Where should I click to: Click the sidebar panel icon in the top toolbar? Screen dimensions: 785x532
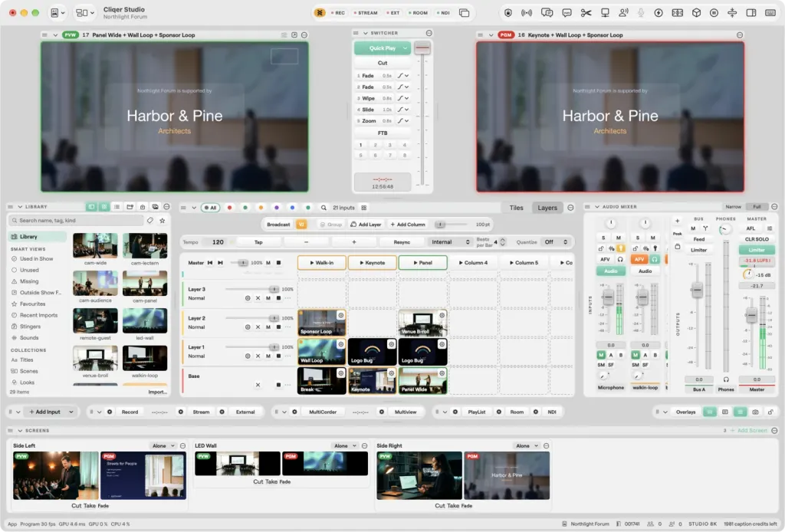751,13
